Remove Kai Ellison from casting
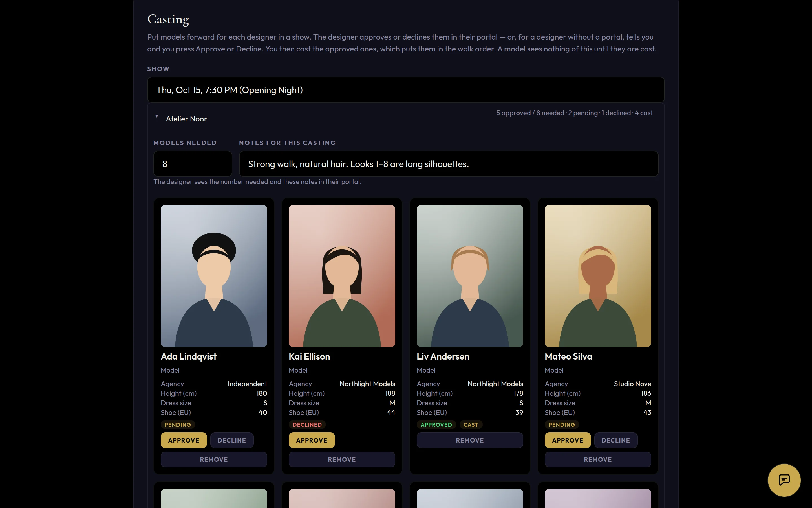This screenshot has width=812, height=508. (342, 459)
